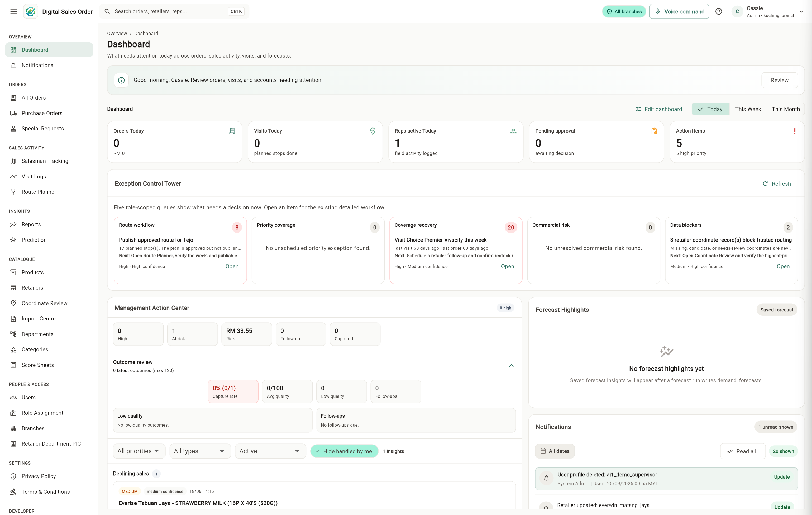The image size is (812, 515).
Task: Select the This Week range toggle
Action: point(748,109)
